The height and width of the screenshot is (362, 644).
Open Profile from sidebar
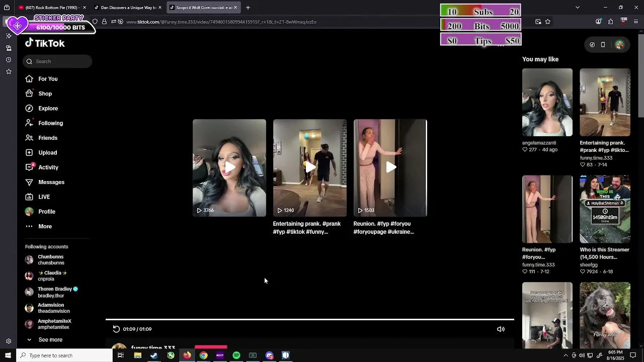coord(40,212)
